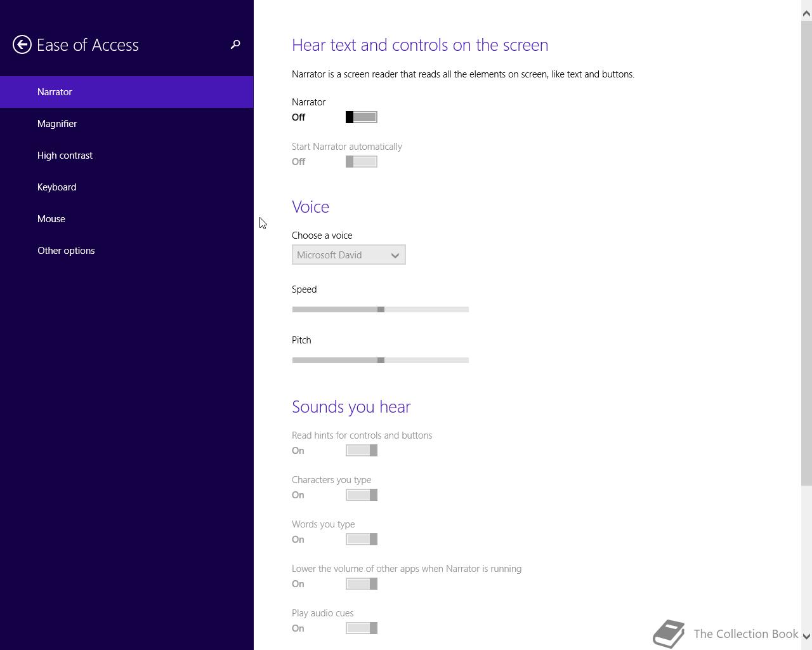Click the Narrator screen reader description text

tap(463, 74)
